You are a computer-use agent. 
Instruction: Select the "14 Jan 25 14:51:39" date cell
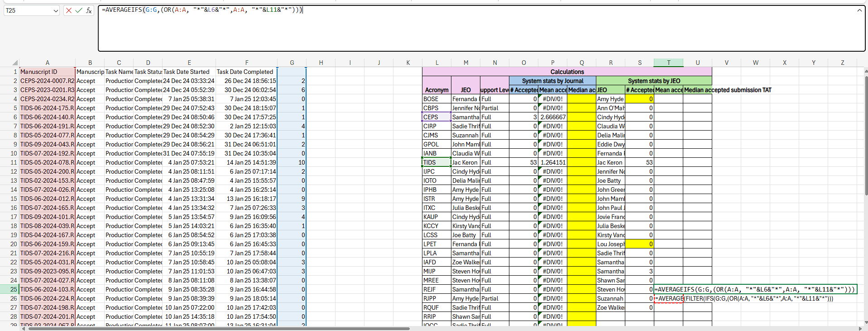(x=246, y=162)
